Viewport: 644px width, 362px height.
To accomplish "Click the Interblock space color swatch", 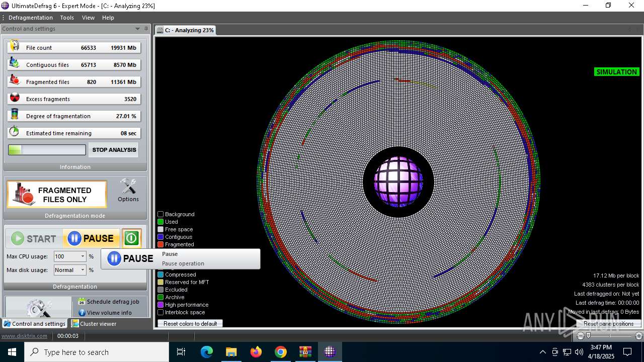I will point(160,312).
